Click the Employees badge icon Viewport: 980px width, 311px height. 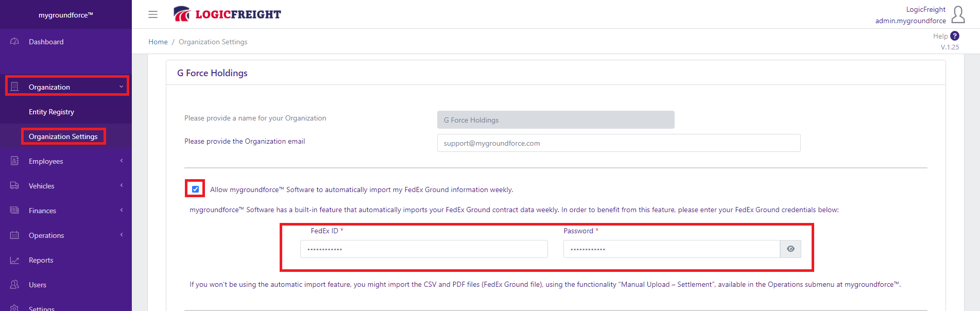point(14,161)
